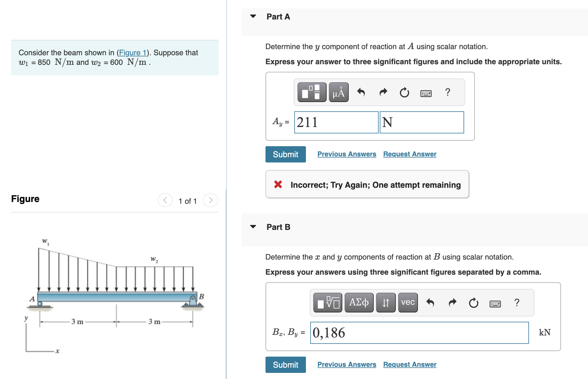This screenshot has width=588, height=379.
Task: Click Previous Answers under Part B
Action: pos(346,364)
